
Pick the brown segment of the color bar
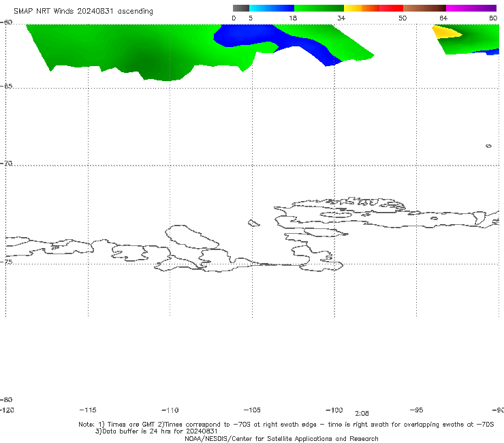(x=424, y=8)
